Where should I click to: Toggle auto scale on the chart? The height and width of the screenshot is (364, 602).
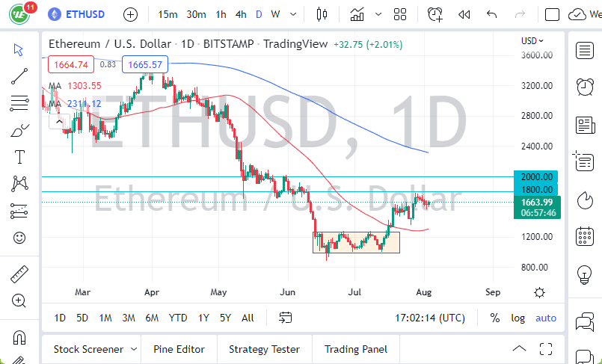[x=545, y=318]
